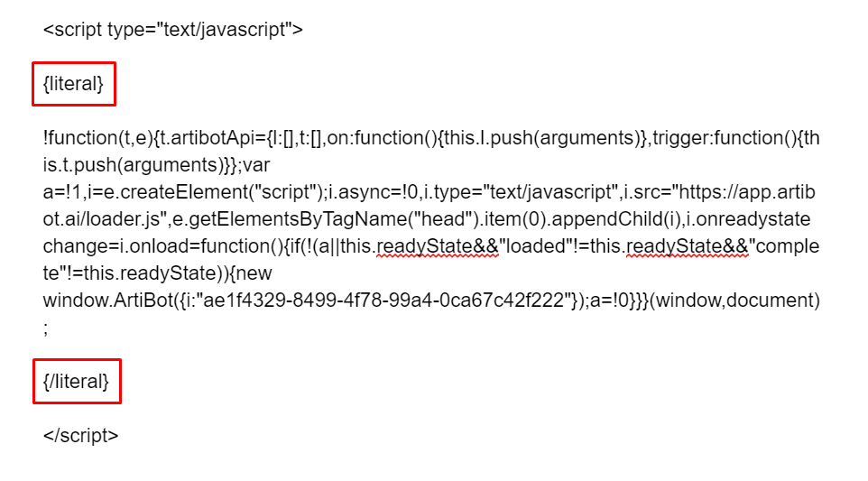Click the opening script type="text/javascript" tag line
This screenshot has height=481, width=868.
pyautogui.click(x=172, y=30)
